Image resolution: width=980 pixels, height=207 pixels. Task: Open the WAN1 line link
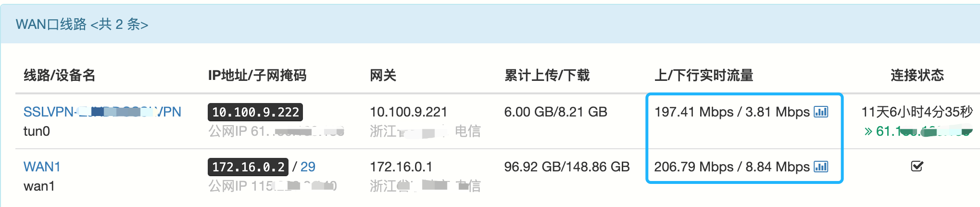click(42, 167)
